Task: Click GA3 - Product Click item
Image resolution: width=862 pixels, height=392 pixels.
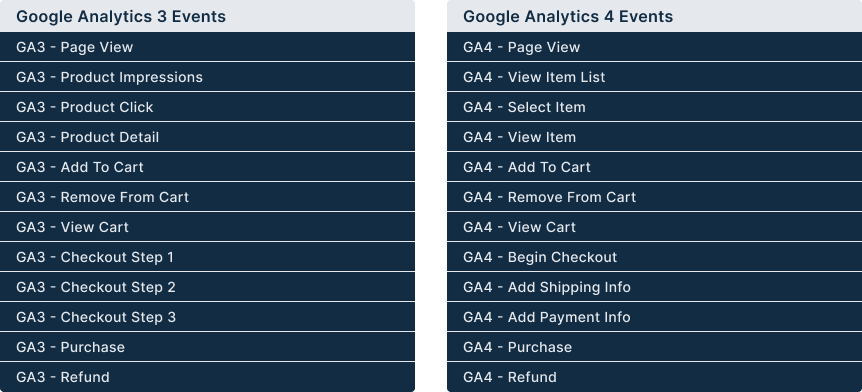Action: point(207,107)
